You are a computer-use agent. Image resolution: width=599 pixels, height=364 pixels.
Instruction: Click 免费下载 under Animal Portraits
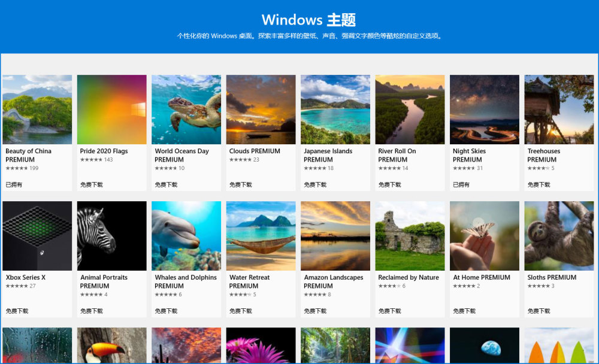tap(91, 311)
